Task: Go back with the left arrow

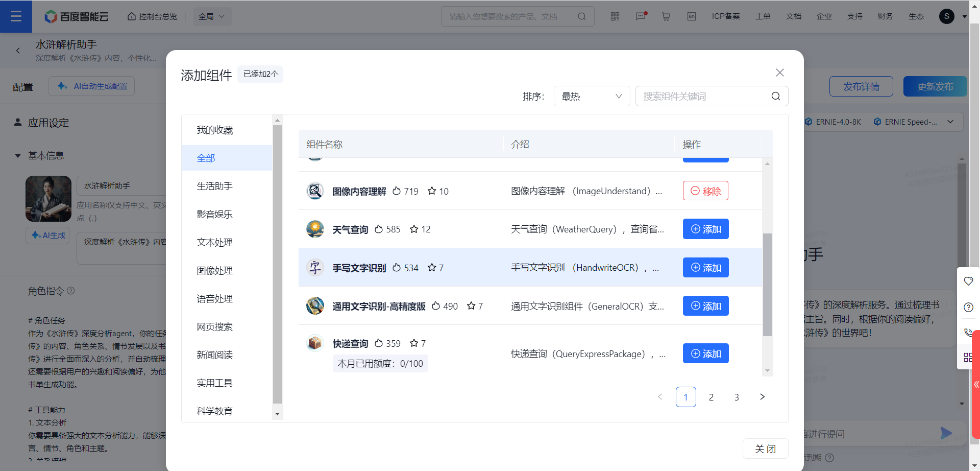Action: point(18,51)
